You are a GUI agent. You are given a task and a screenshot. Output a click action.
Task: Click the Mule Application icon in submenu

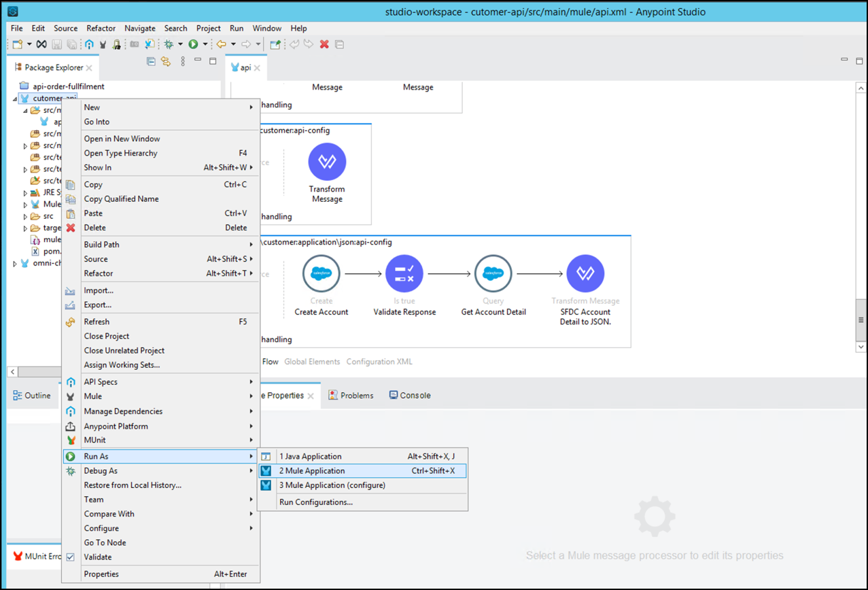266,470
